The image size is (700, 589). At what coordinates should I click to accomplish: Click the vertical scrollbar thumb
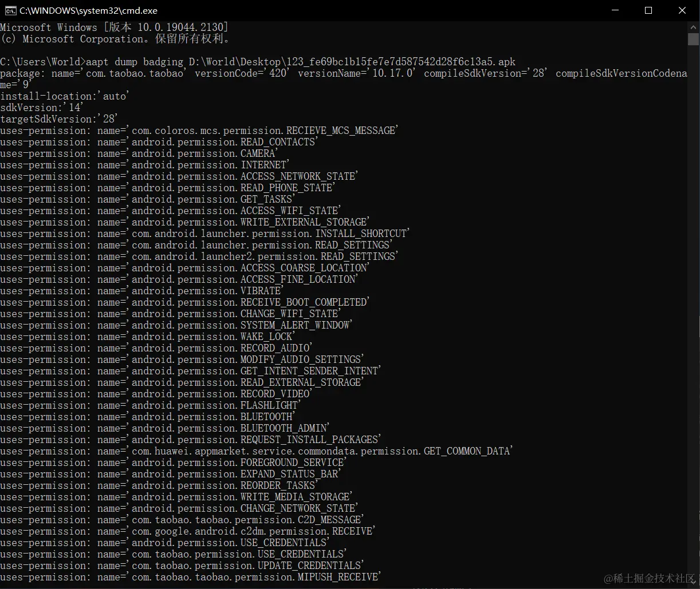(x=693, y=39)
